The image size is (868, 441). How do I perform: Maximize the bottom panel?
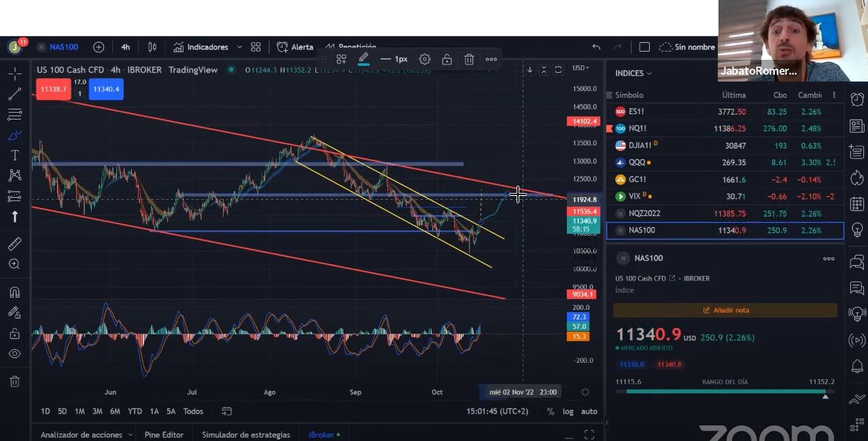tap(589, 434)
